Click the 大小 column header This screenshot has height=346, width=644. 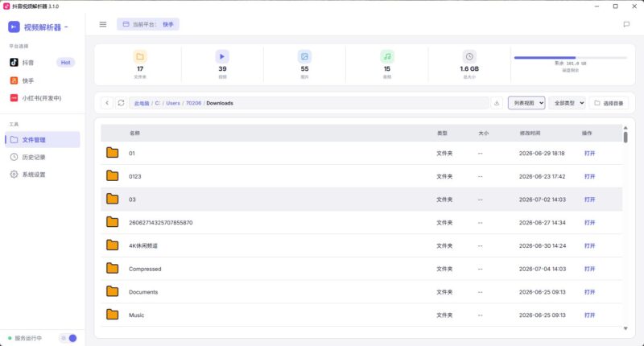(x=484, y=133)
